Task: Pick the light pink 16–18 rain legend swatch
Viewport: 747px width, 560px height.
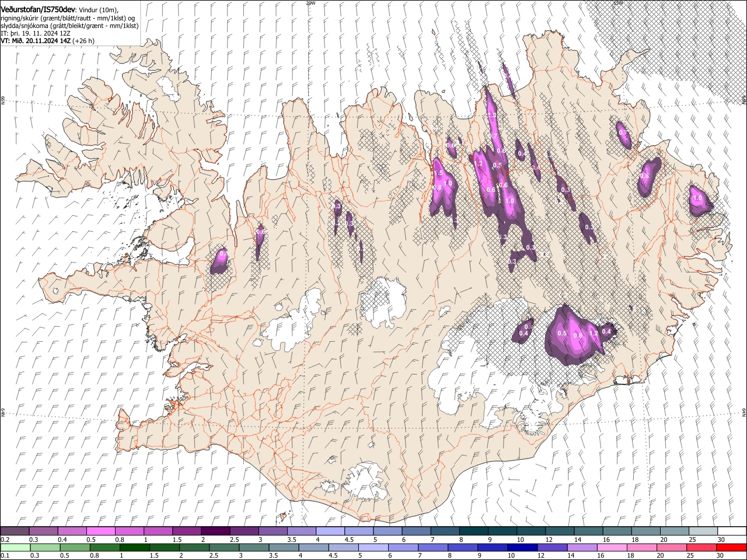Action: coord(613,548)
